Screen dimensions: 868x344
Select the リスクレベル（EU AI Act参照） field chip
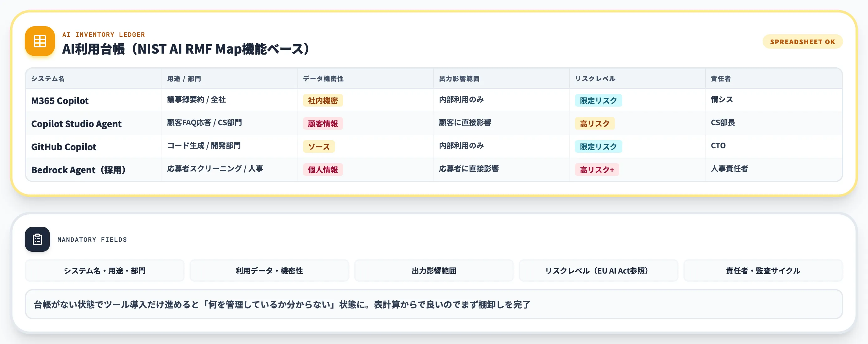coord(598,270)
